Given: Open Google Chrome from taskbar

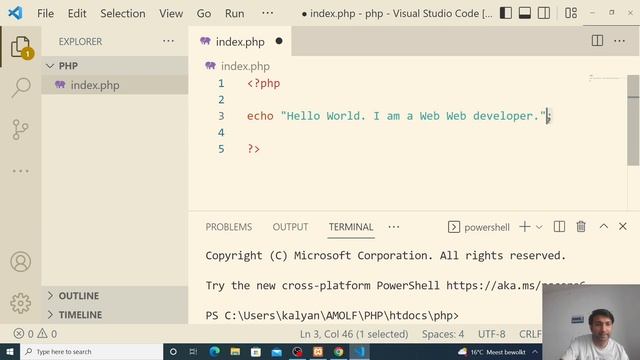Looking at the screenshot, I should 338,351.
